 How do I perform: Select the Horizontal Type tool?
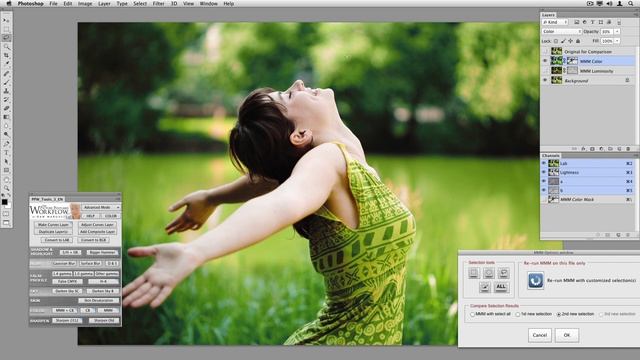[6, 153]
